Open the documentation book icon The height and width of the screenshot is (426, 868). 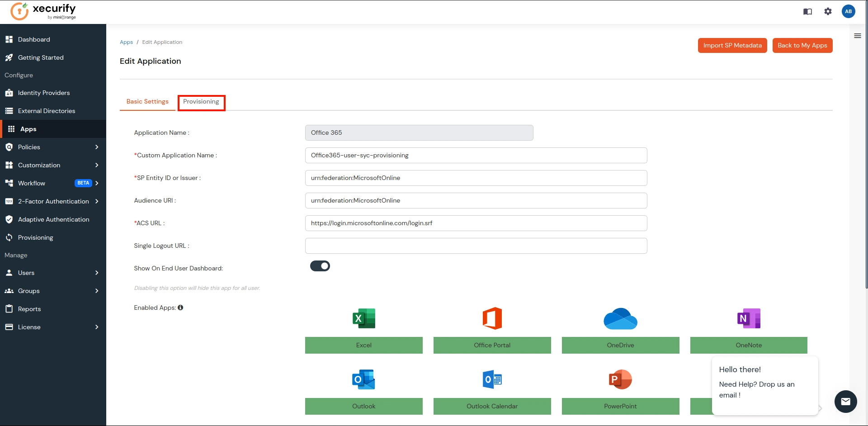pyautogui.click(x=807, y=11)
